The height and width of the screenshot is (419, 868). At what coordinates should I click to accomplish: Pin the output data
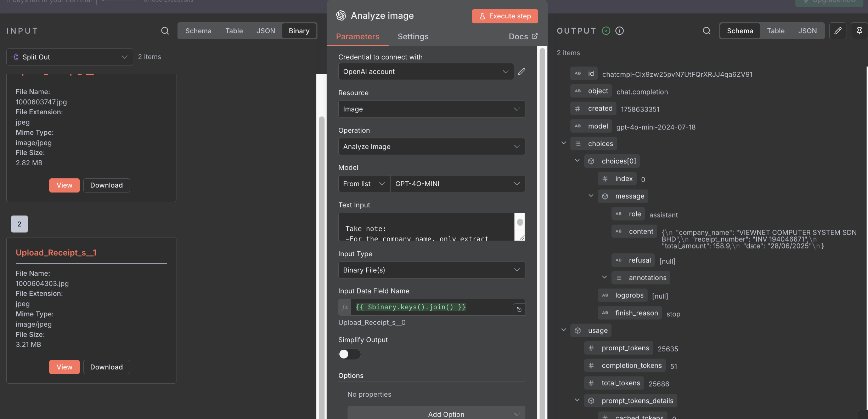pos(859,31)
